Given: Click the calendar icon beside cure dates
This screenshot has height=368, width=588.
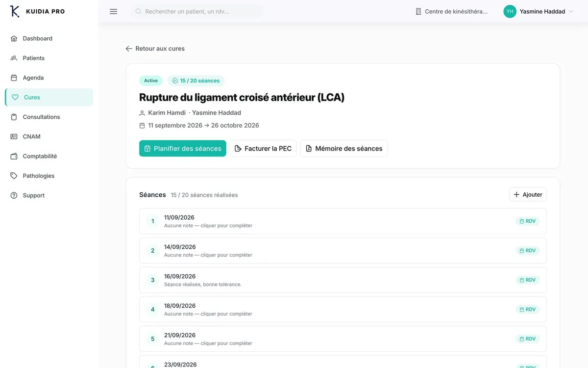Looking at the screenshot, I should (x=142, y=126).
